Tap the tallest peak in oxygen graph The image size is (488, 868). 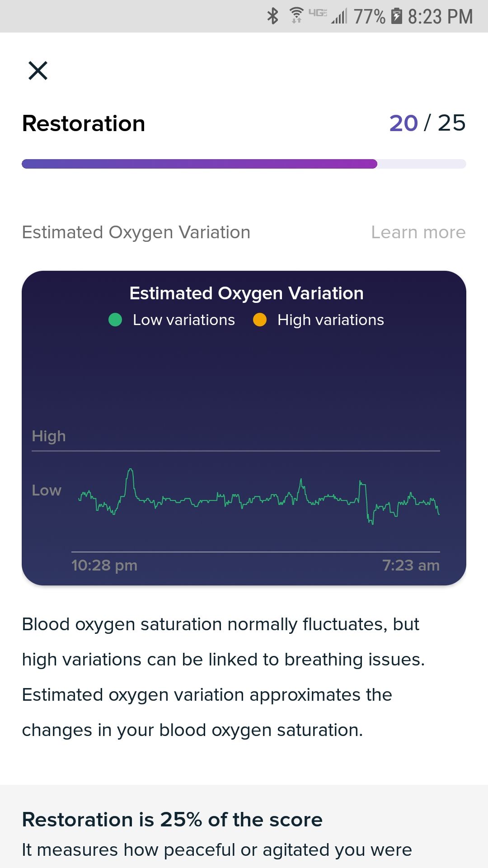pos(130,471)
